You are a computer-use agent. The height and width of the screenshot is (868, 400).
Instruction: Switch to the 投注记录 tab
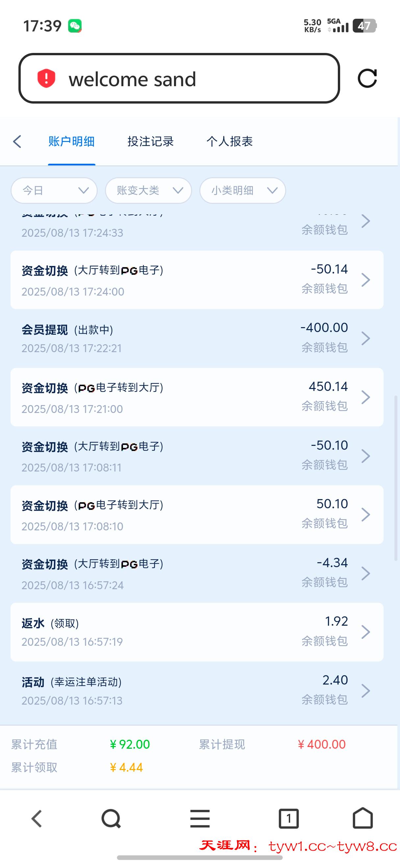coord(150,141)
